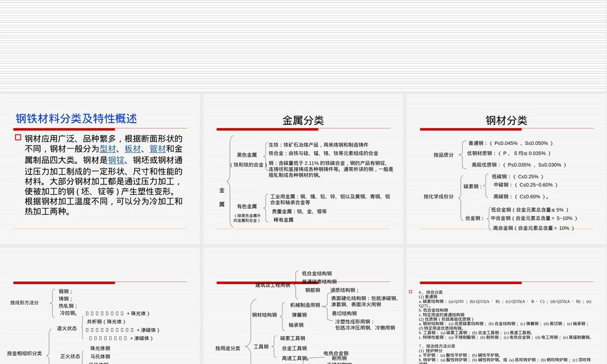Viewport: 607px width, 364px height.
Task: Click the 黑色金属 label
Action: pos(247,155)
